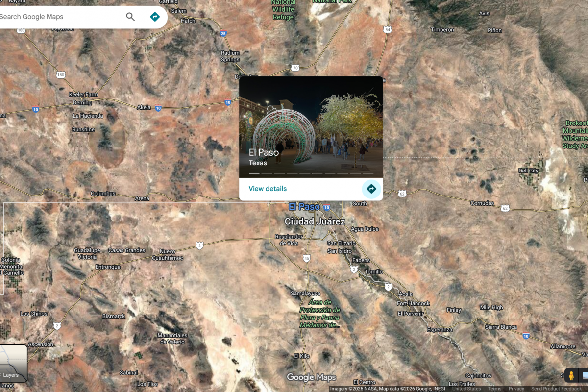The width and height of the screenshot is (588, 392).
Task: Click the Interstate 25 shield near Hatch
Action: (223, 34)
